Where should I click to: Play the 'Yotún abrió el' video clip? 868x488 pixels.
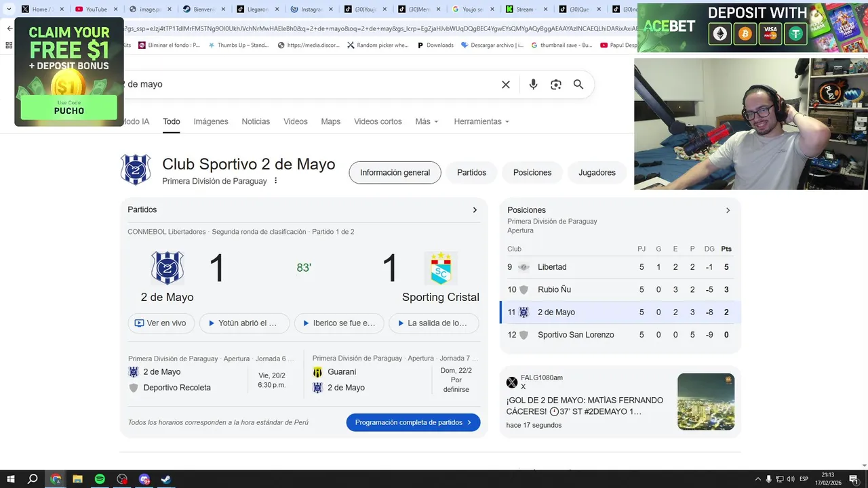[x=244, y=323]
